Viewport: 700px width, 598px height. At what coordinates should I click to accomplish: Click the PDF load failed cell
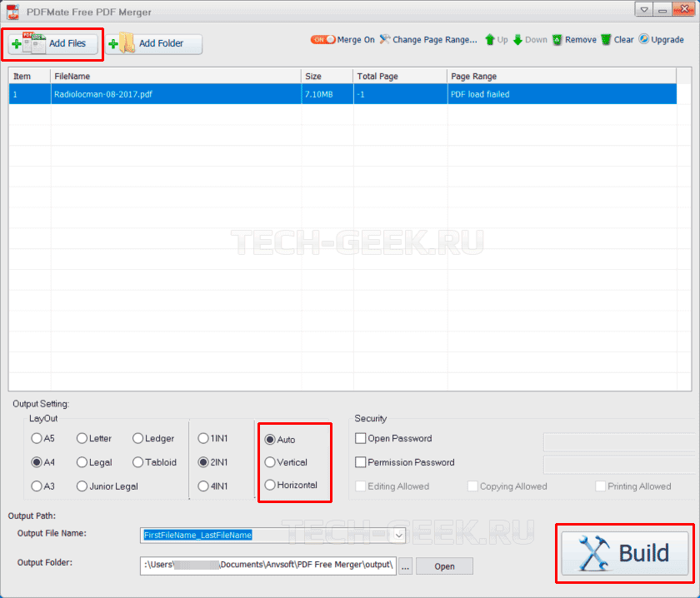[562, 94]
